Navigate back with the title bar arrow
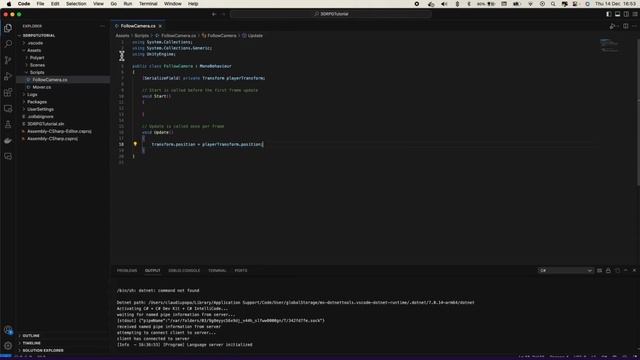The height and width of the screenshot is (360, 640). (214, 14)
